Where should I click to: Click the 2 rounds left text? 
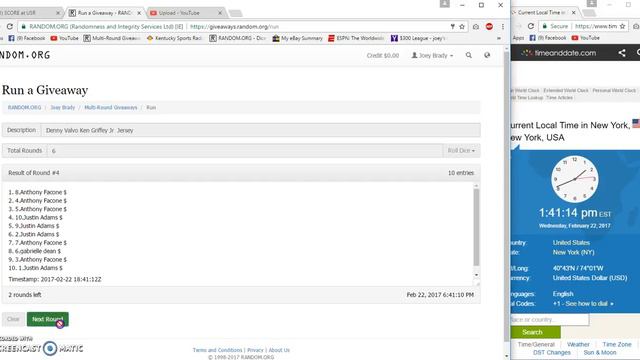click(x=25, y=295)
